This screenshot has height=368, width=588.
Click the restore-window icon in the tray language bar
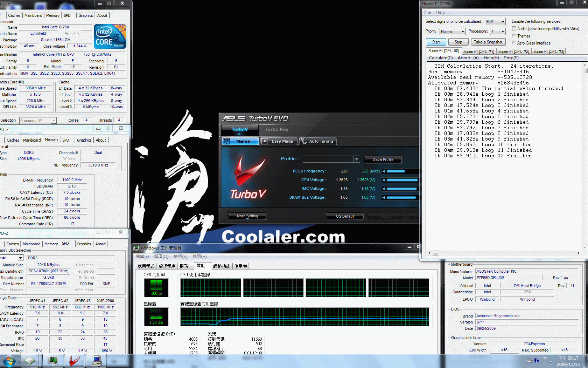[x=544, y=359]
